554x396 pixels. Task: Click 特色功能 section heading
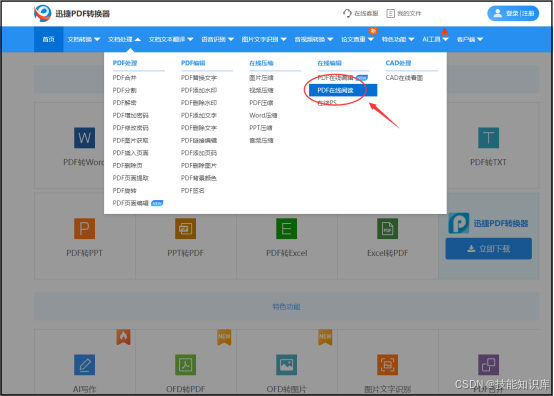click(287, 307)
